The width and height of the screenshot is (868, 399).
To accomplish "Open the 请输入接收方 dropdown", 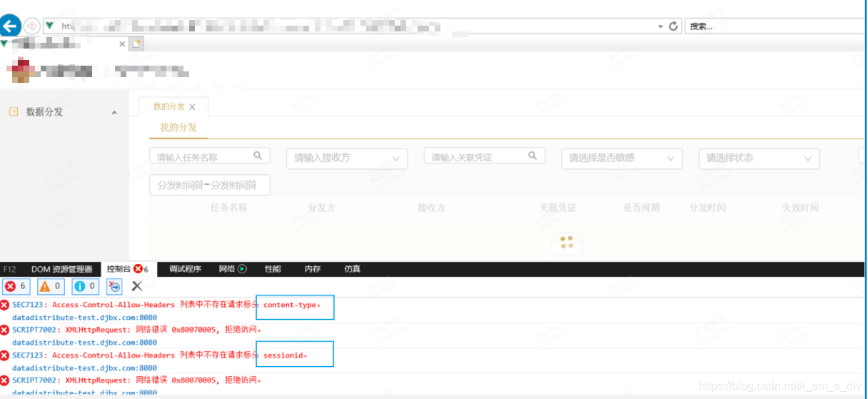I will pyautogui.click(x=347, y=158).
